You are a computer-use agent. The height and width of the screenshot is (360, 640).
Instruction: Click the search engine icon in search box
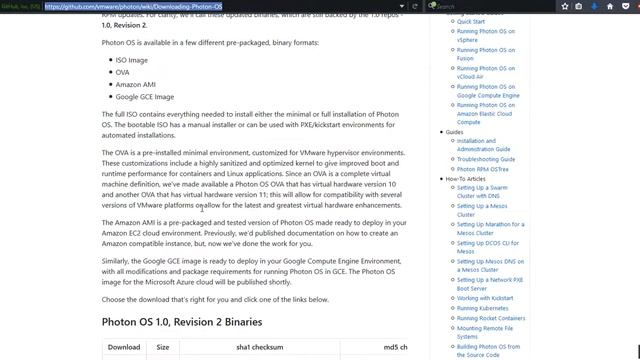tap(432, 6)
